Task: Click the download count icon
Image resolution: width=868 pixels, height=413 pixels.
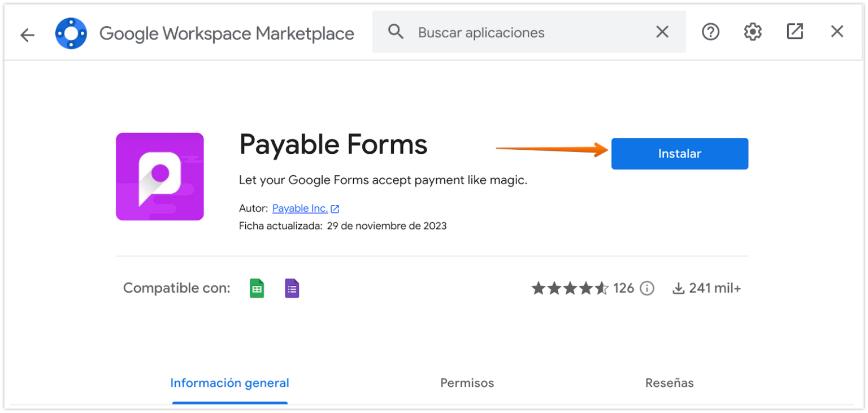Action: (x=677, y=288)
